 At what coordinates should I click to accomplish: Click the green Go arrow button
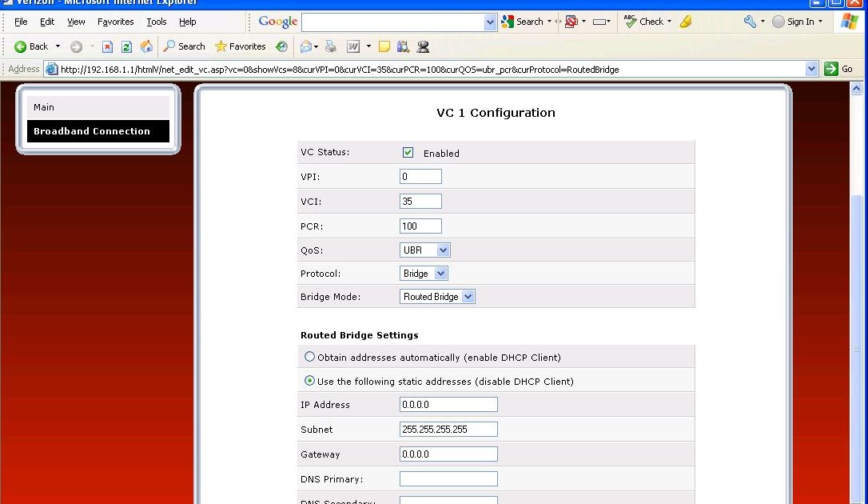(831, 69)
